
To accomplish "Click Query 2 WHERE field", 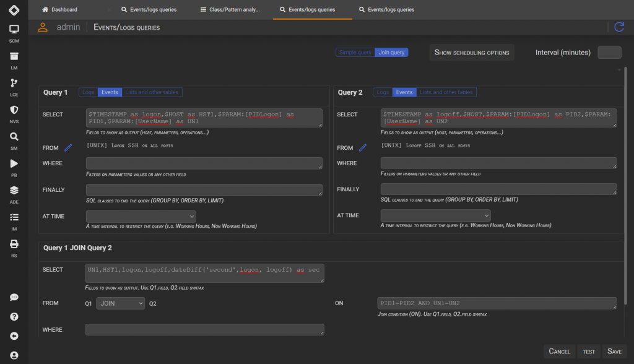I will tap(498, 163).
